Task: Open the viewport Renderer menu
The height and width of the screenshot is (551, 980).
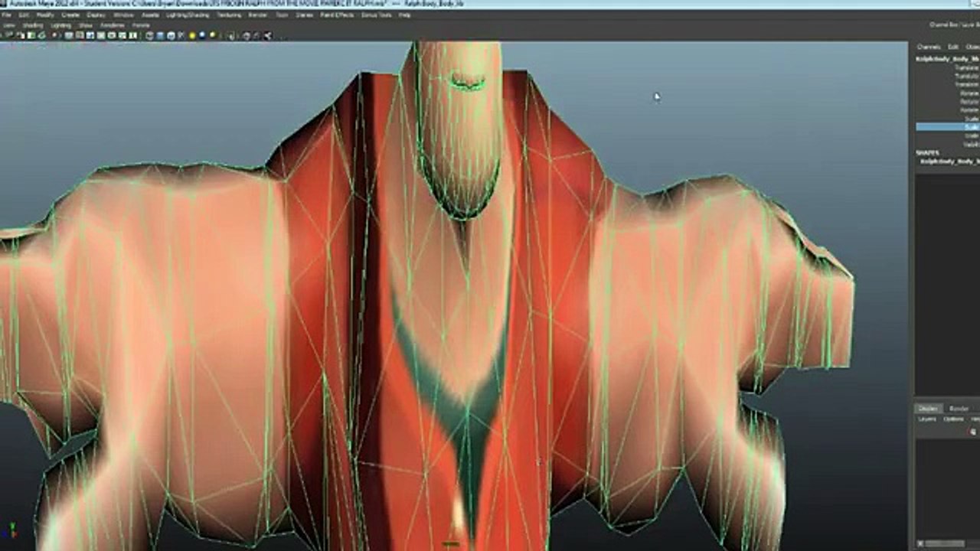Action: tap(113, 25)
